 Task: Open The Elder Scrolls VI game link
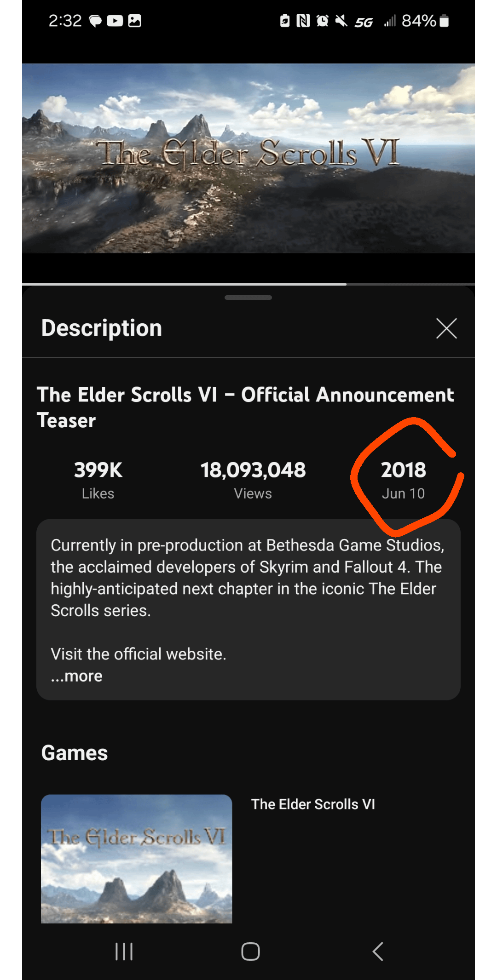313,804
